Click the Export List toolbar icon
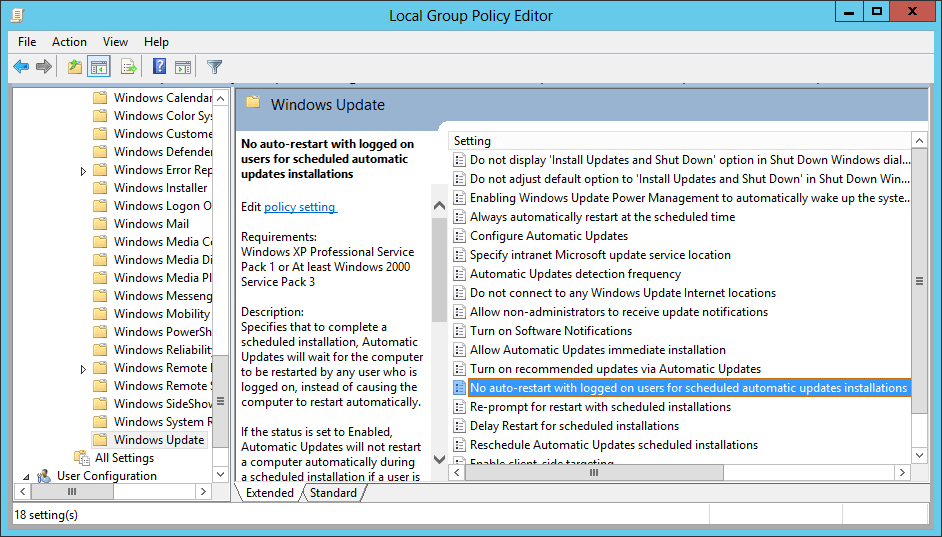Image resolution: width=942 pixels, height=537 pixels. pos(128,67)
